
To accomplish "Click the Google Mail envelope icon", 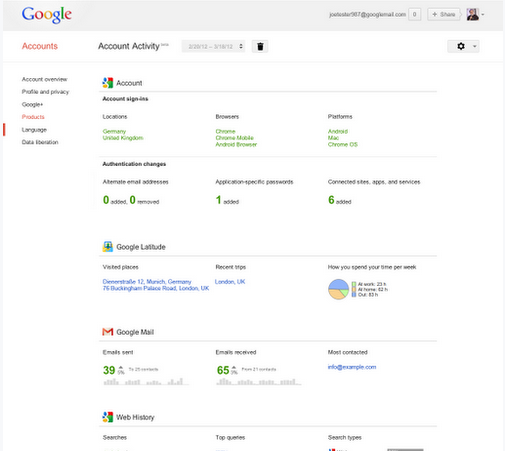I will pyautogui.click(x=107, y=332).
